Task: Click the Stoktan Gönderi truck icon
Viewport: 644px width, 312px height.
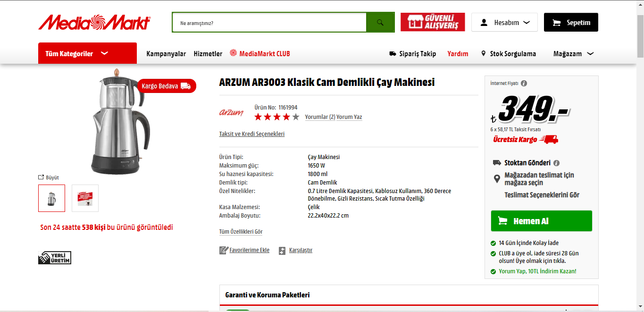Action: (497, 163)
